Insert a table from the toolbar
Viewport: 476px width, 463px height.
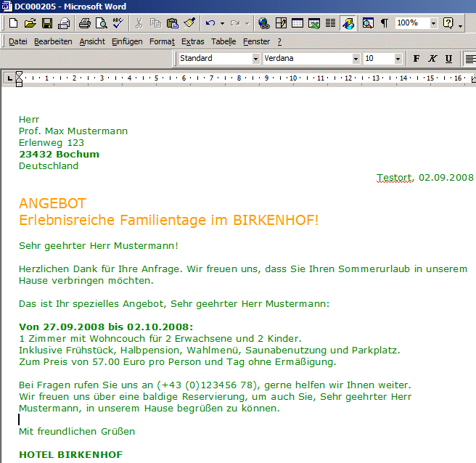[x=297, y=23]
